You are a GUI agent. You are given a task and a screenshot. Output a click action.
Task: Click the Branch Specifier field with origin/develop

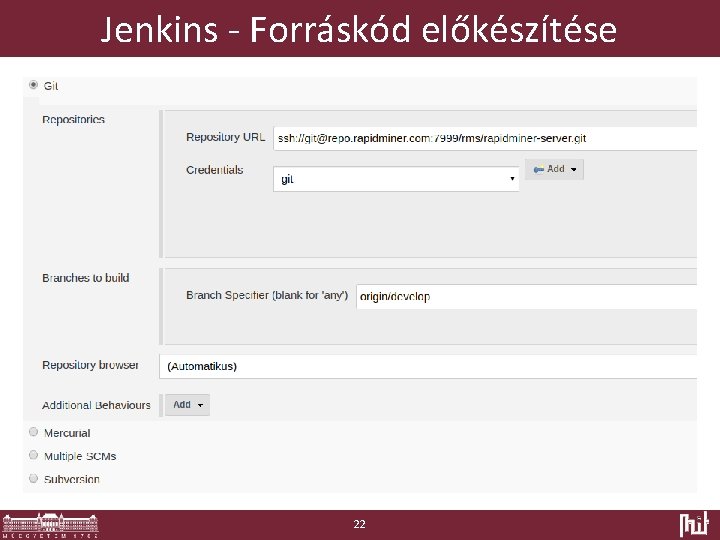527,297
